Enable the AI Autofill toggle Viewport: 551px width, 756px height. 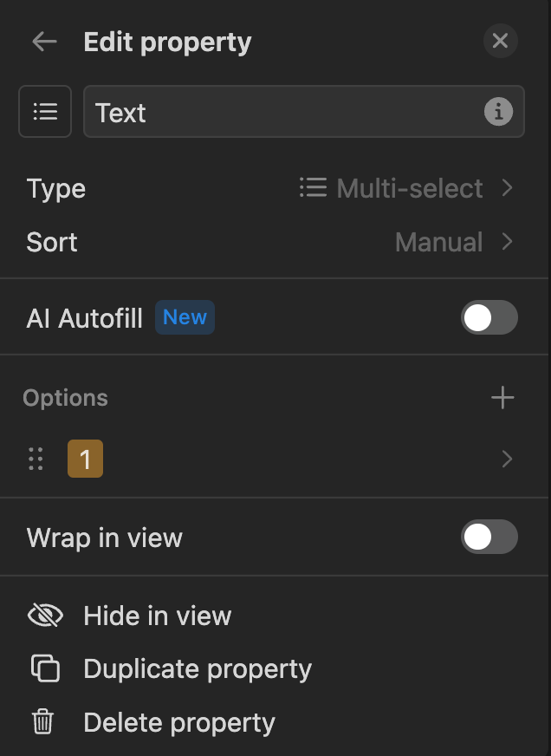pyautogui.click(x=489, y=317)
